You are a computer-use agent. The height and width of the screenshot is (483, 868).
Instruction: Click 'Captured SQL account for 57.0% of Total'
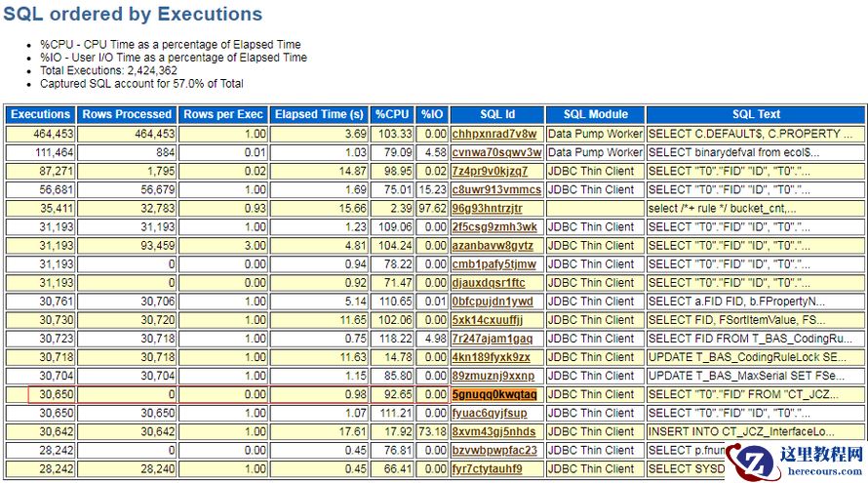tap(141, 84)
